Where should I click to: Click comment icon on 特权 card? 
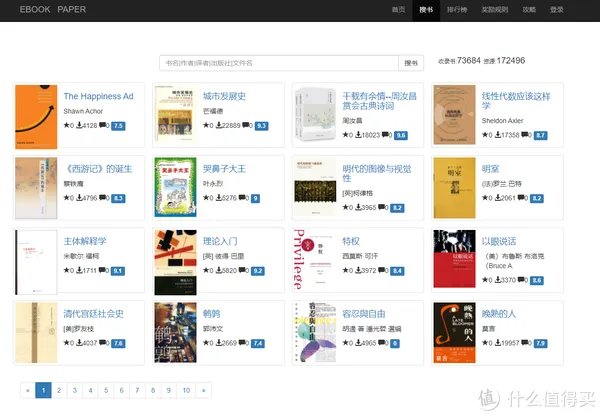click(x=382, y=270)
